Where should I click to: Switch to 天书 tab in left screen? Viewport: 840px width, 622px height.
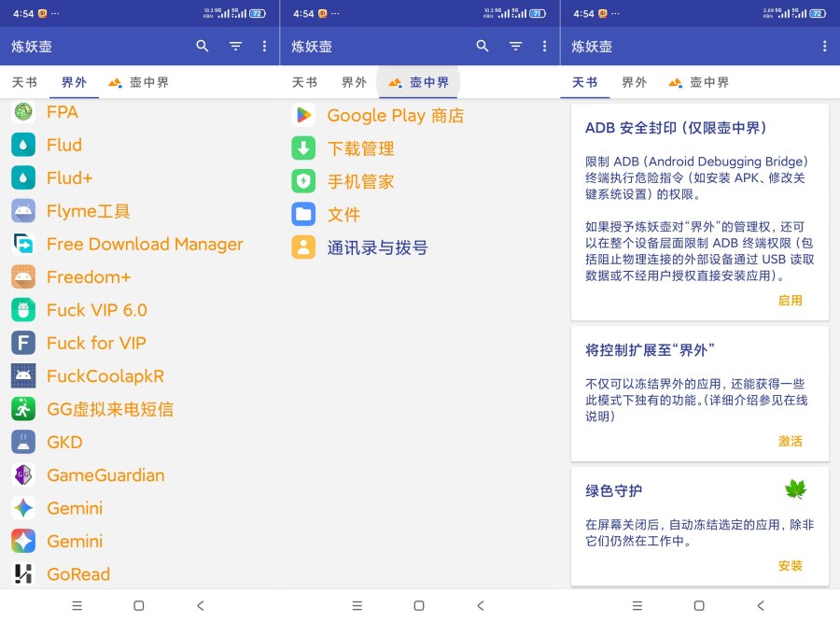click(x=24, y=82)
